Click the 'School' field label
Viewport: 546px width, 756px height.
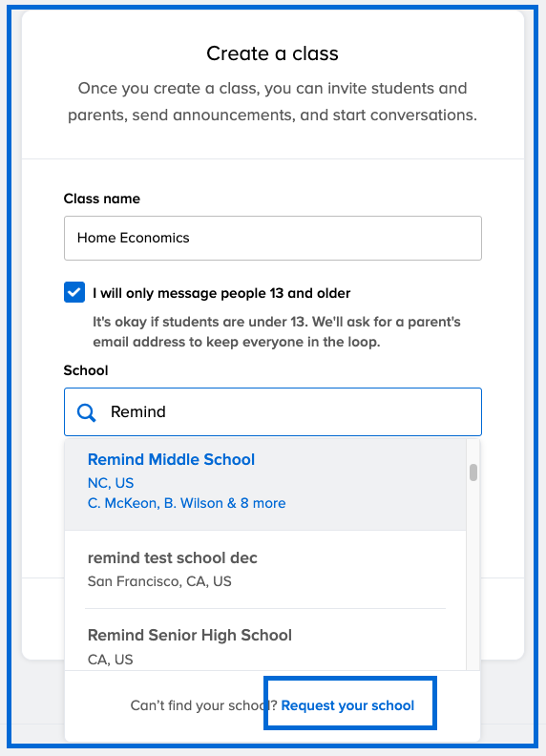coord(86,370)
